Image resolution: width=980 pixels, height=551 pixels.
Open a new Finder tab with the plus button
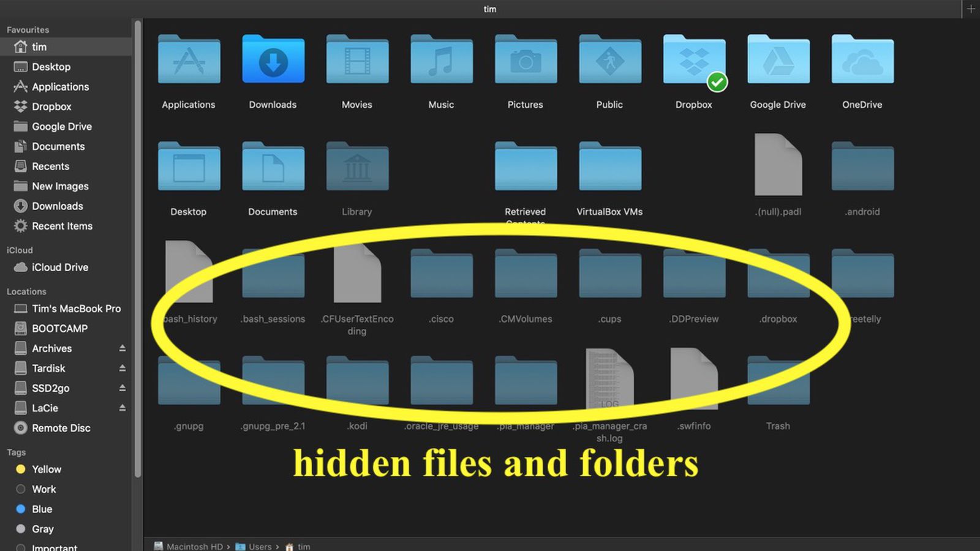(x=971, y=9)
